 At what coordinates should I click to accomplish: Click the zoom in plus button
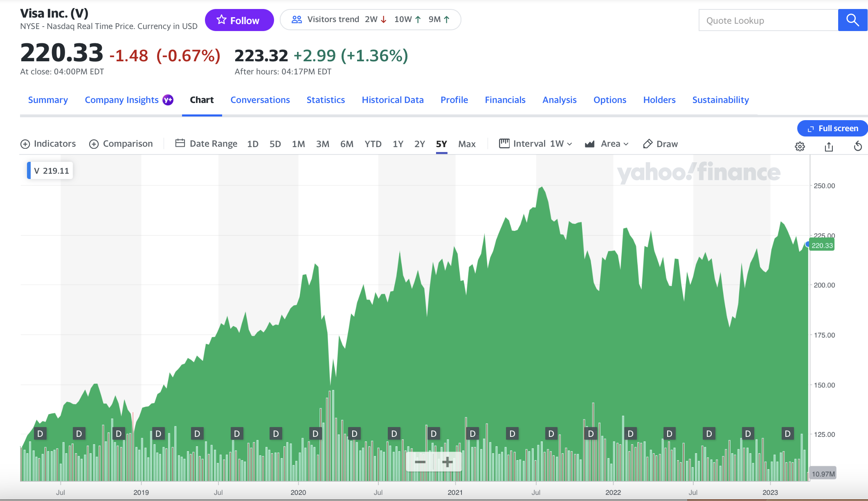click(447, 462)
